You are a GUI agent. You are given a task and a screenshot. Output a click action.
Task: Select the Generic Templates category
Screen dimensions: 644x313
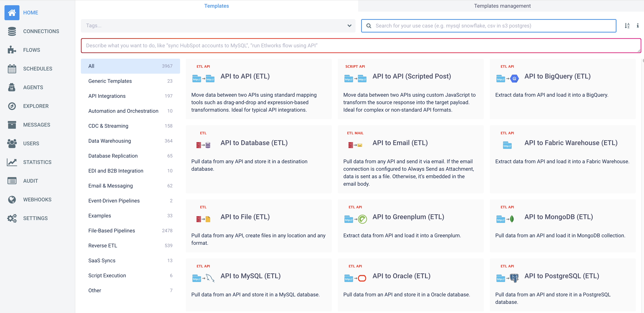click(130, 81)
